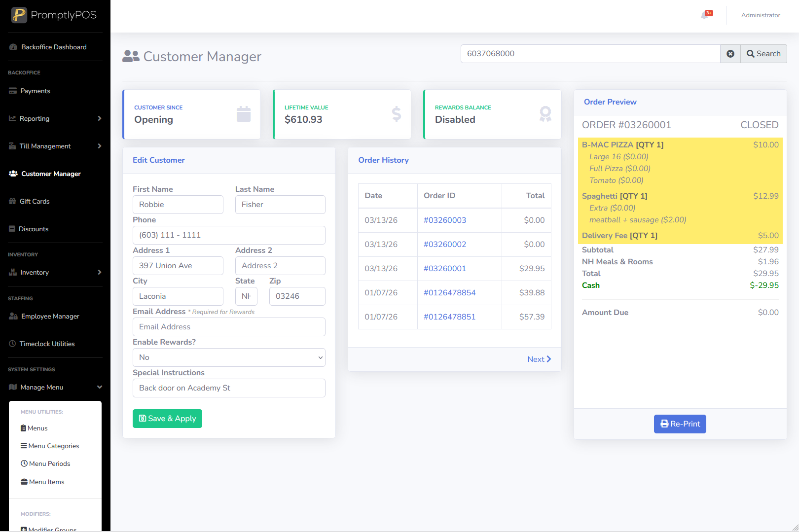Click the empty Address 2 field

[280, 266]
